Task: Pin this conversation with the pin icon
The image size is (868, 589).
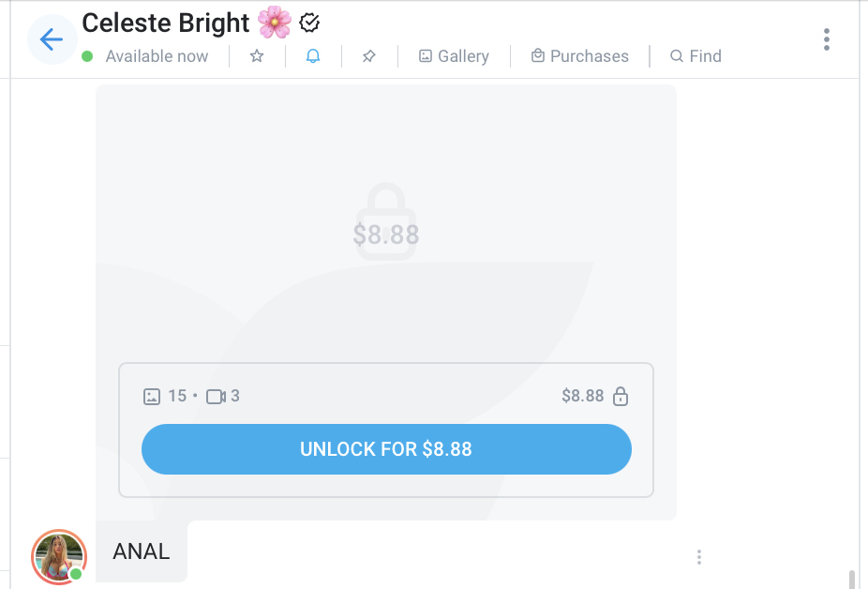Action: (x=369, y=56)
